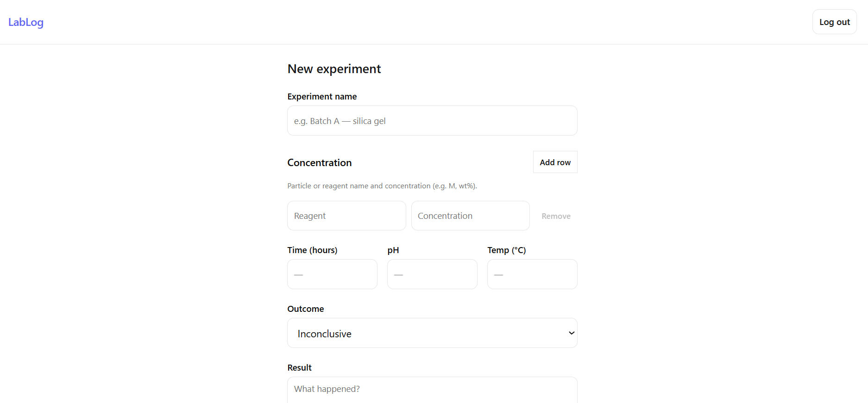Screen dimensions: 868x403
Task: Add a new concentration row
Action: [x=555, y=162]
